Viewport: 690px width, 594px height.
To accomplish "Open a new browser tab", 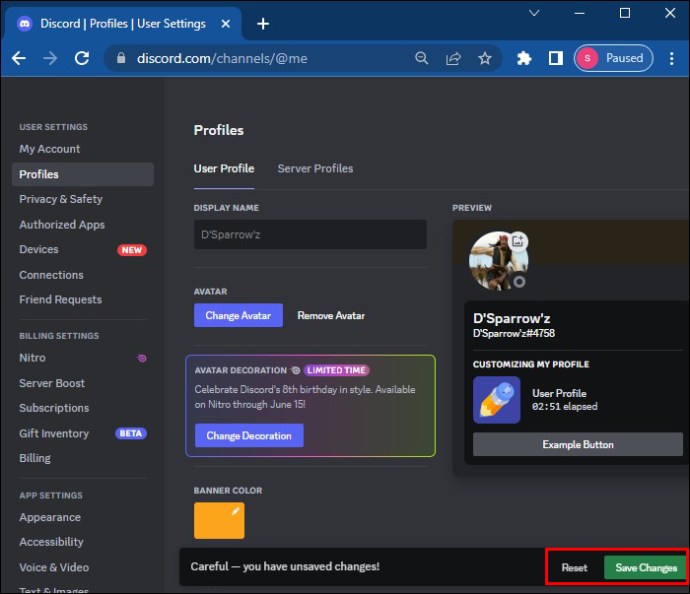I will 263,24.
